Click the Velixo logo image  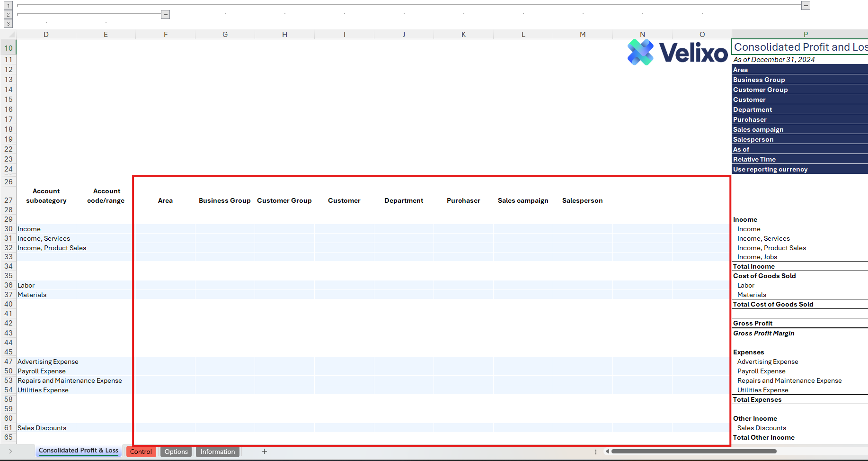click(677, 52)
